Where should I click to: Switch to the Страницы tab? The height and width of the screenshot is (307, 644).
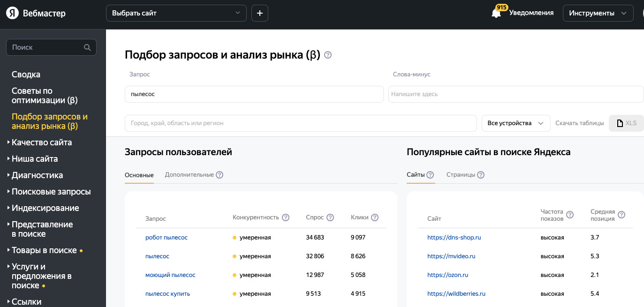click(461, 175)
